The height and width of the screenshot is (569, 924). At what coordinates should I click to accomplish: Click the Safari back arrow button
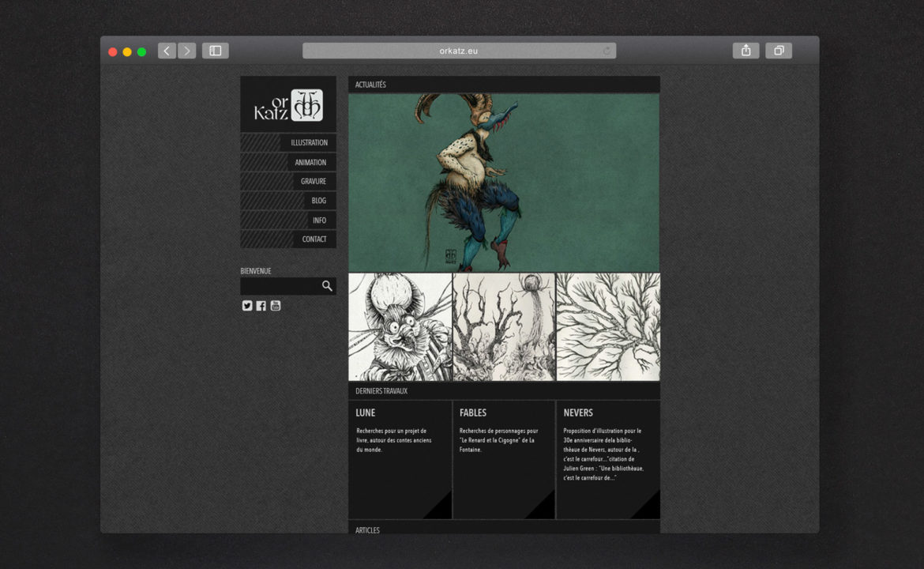click(167, 51)
